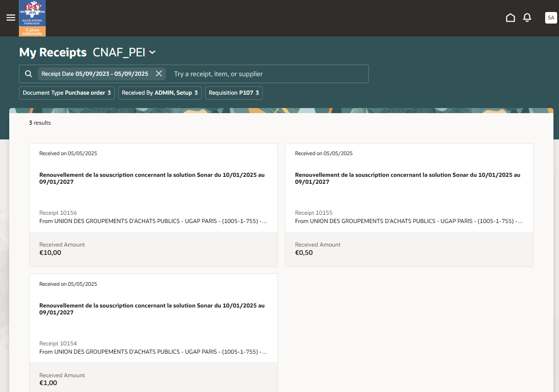
Task: Click the title of receipt 10156
Action: point(152,178)
